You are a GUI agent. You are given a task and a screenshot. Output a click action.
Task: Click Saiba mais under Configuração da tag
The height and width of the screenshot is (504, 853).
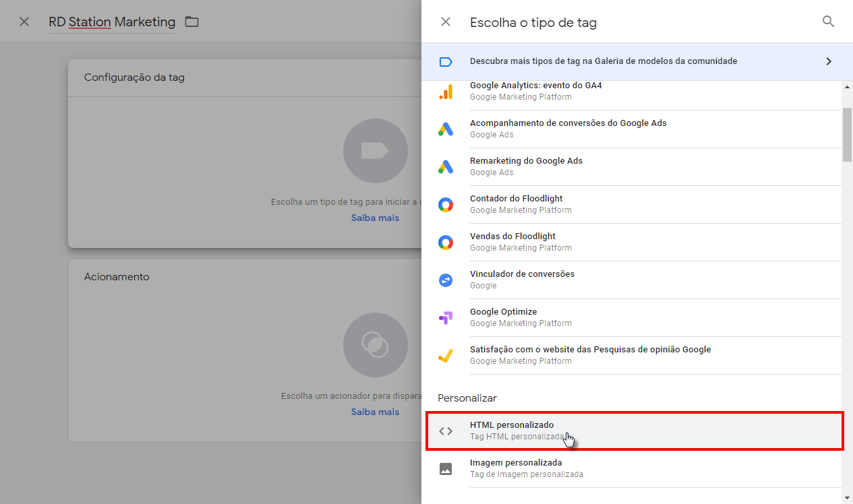[375, 218]
